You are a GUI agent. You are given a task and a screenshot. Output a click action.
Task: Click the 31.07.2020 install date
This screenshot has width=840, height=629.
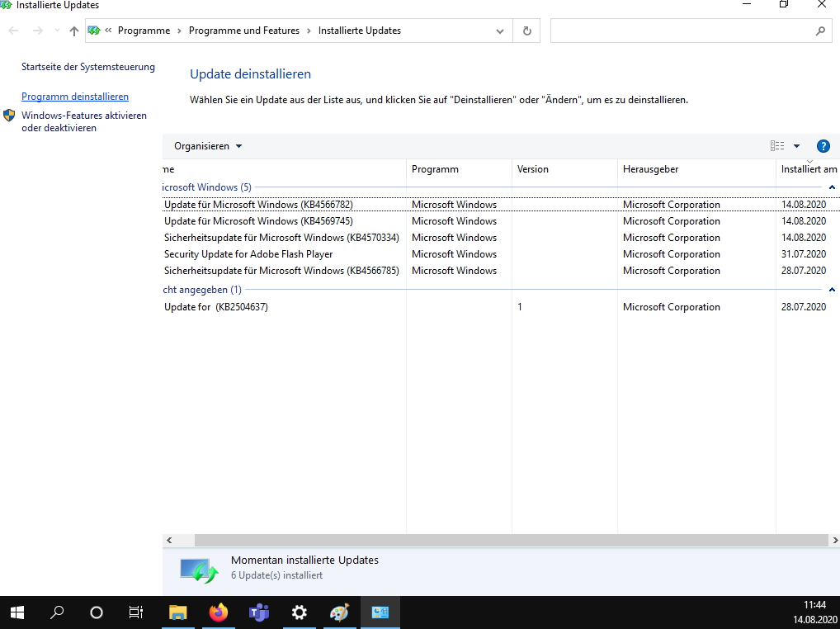804,254
